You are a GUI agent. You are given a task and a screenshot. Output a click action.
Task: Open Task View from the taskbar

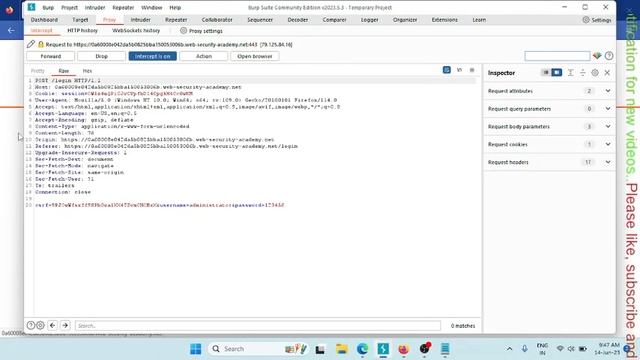[x=320, y=349]
